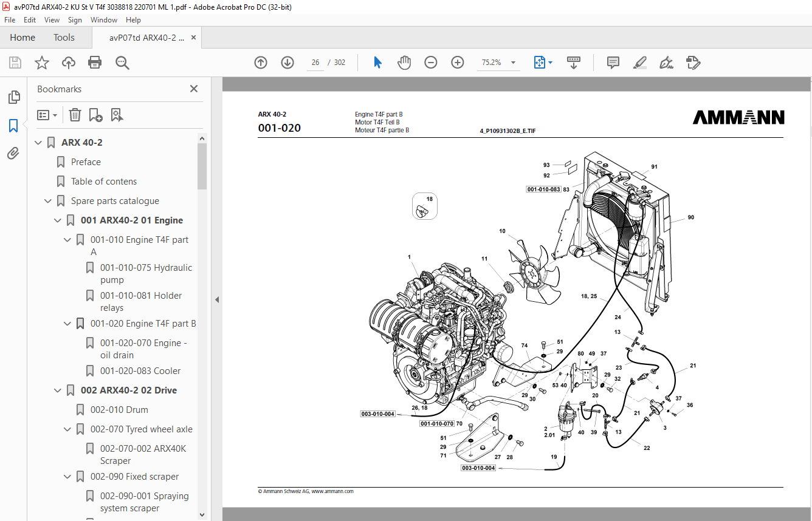Jump to 001-010-075 Hydraulic pump
Screen dimensions: 812x521
[146, 274]
